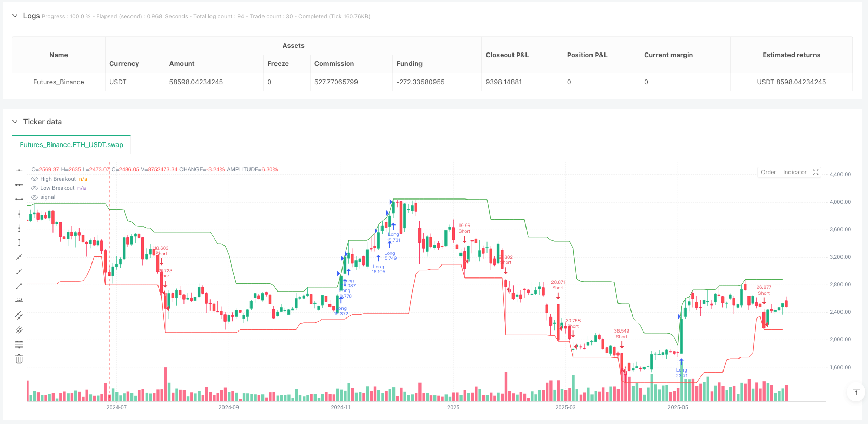
Task: Click the 2025-03 date label on time axis
Action: tap(565, 407)
